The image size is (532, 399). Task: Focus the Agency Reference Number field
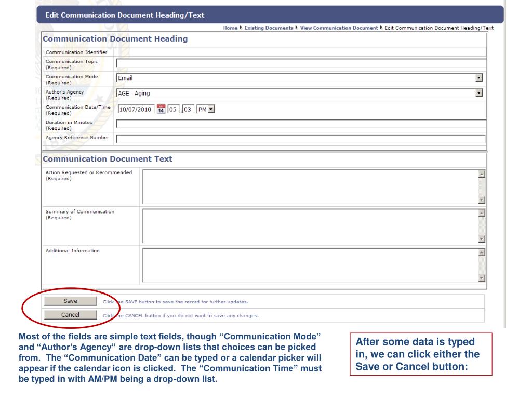tap(301, 139)
